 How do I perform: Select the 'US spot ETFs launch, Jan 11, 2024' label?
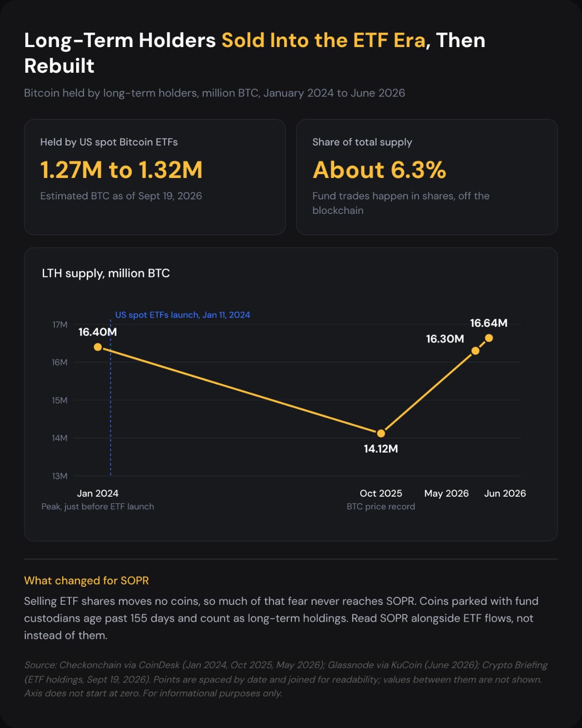(183, 315)
